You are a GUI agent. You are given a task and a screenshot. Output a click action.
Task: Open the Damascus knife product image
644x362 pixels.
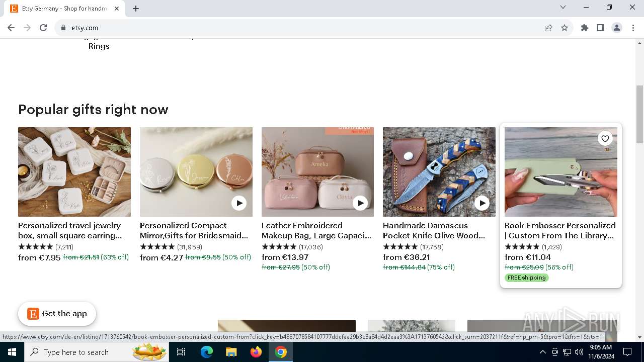[439, 172]
